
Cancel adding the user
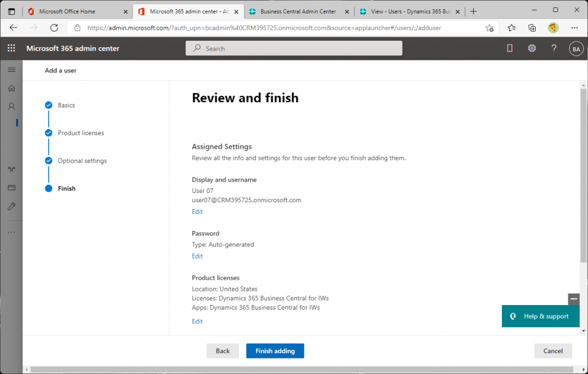[553, 351]
